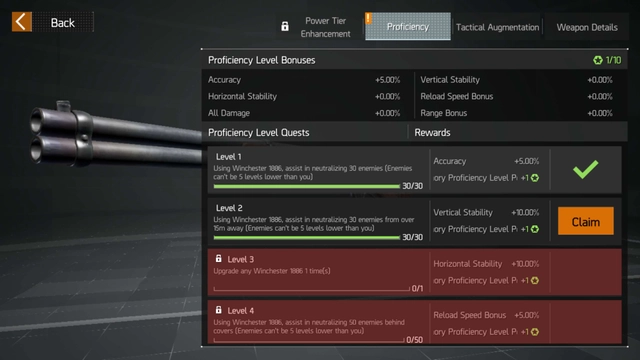Select the Level 4 quest row
640x360 pixels.
click(415, 322)
